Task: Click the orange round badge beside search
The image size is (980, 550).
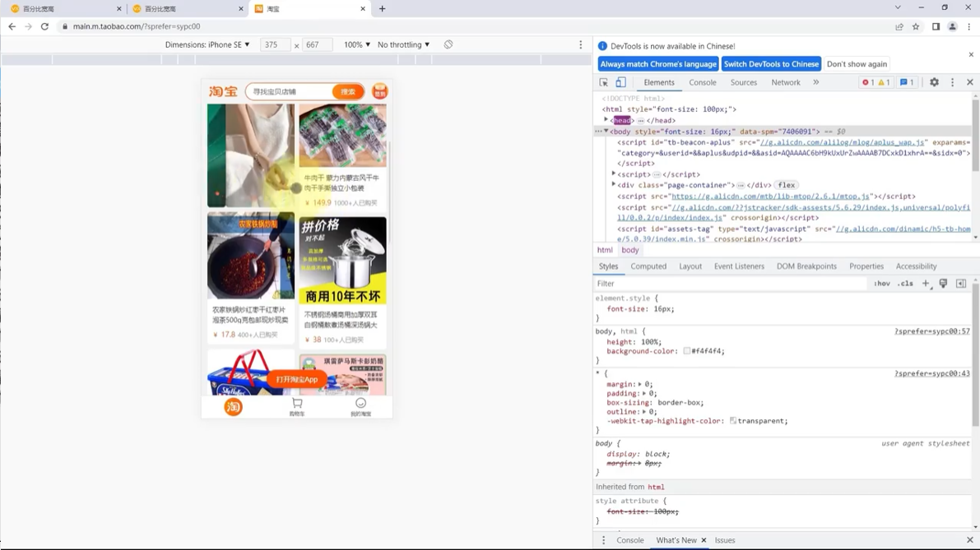Action: point(379,91)
